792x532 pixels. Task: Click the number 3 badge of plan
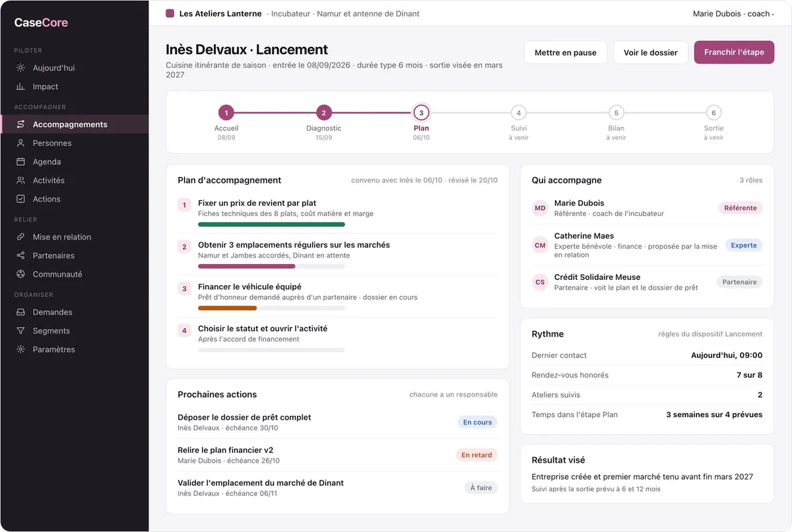tap(184, 288)
